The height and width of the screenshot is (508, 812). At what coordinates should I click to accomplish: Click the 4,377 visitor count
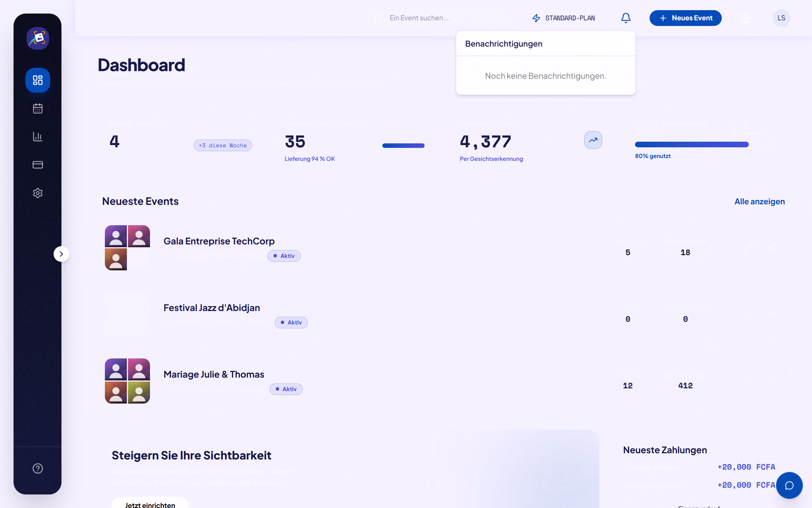[x=486, y=141]
